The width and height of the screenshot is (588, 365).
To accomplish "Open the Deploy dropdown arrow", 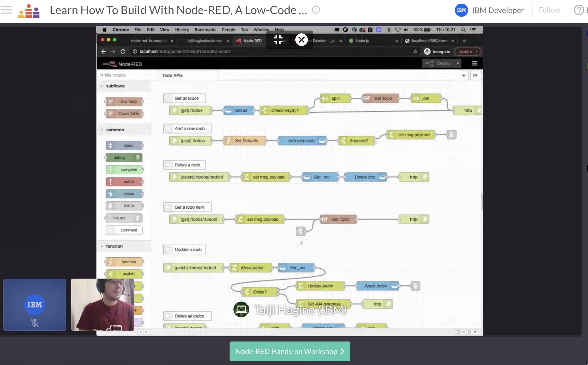I will 458,63.
